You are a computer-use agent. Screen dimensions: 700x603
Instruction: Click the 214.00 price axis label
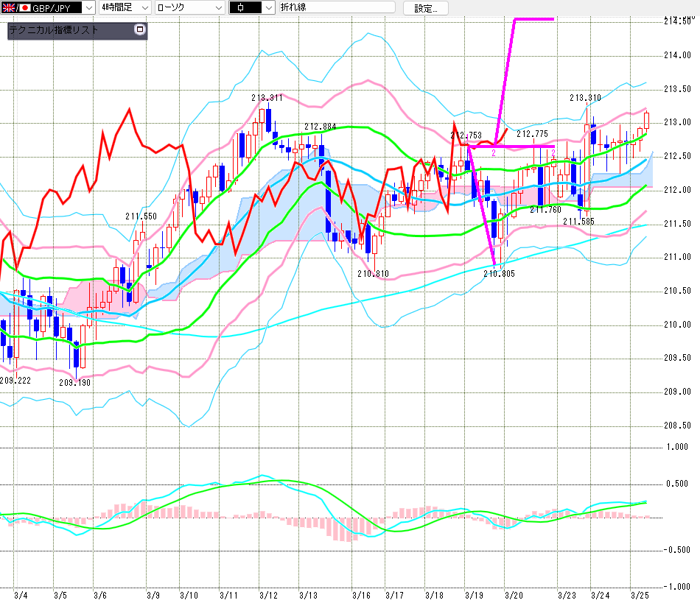click(x=676, y=55)
